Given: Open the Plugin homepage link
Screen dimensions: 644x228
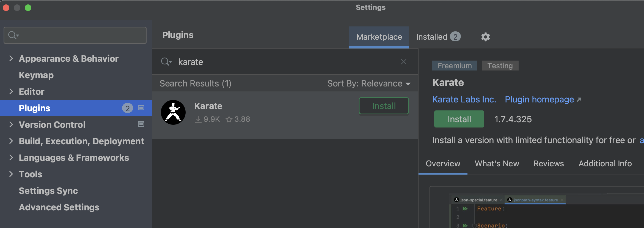Looking at the screenshot, I should (x=540, y=99).
